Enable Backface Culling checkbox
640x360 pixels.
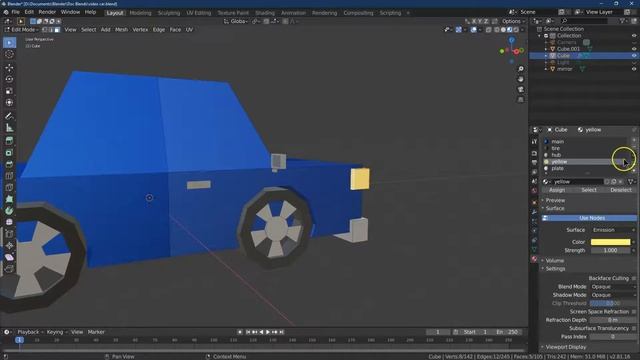[634, 278]
